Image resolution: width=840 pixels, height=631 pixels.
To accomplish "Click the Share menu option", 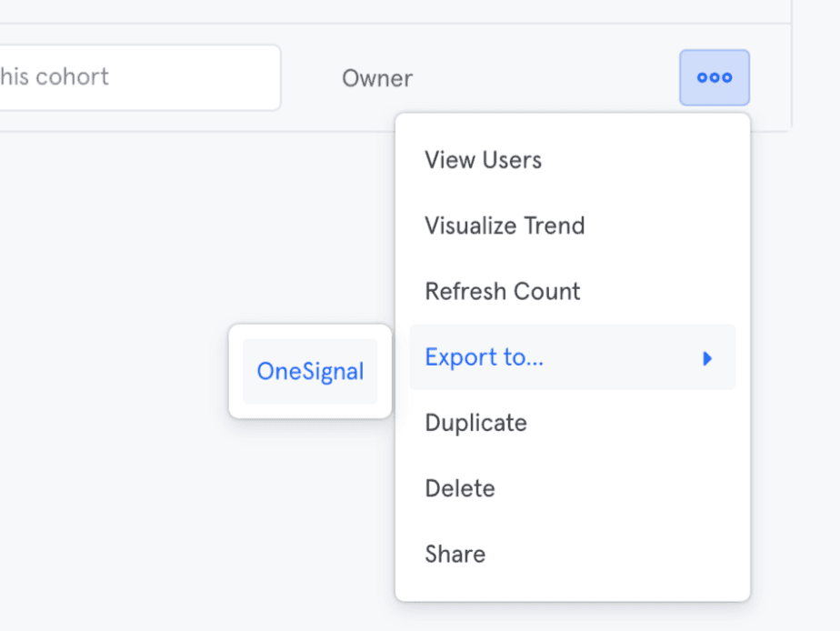I will tap(455, 554).
